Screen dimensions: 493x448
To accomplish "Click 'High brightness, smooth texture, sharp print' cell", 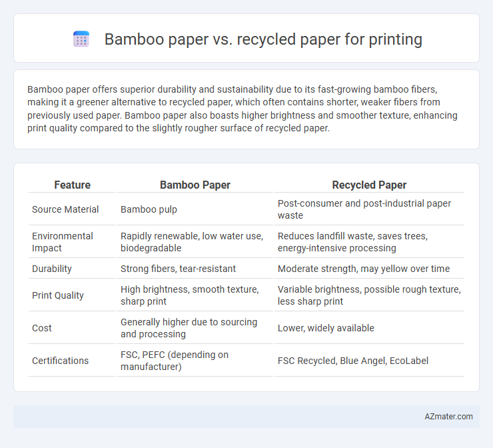I will point(190,295).
